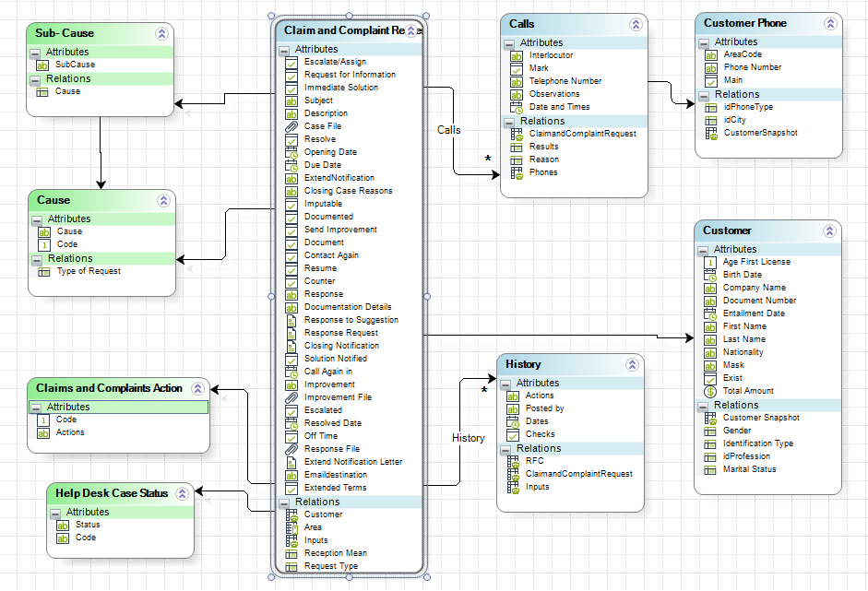This screenshot has width=868, height=591.
Task: Click the Imputable boolean checkbox icon
Action: 291,204
